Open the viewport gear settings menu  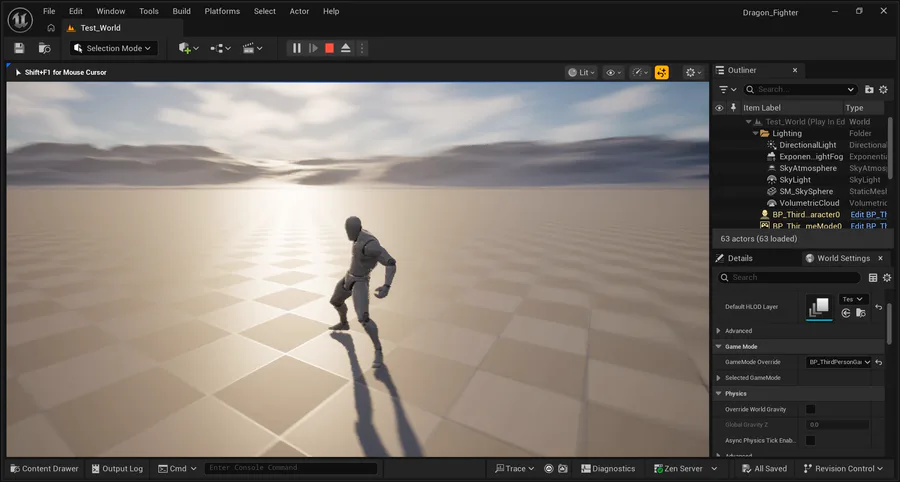point(693,72)
